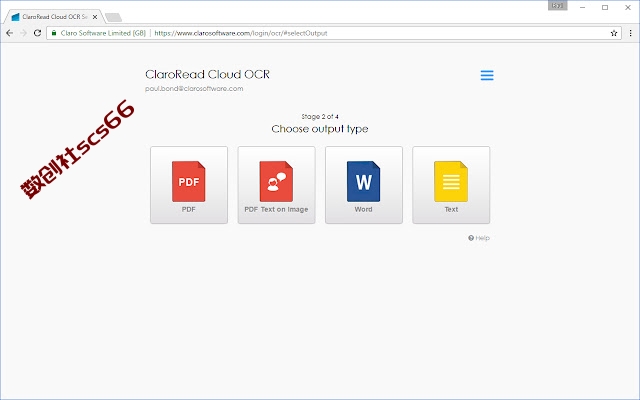Open the Chrome three-dot menu

631,33
